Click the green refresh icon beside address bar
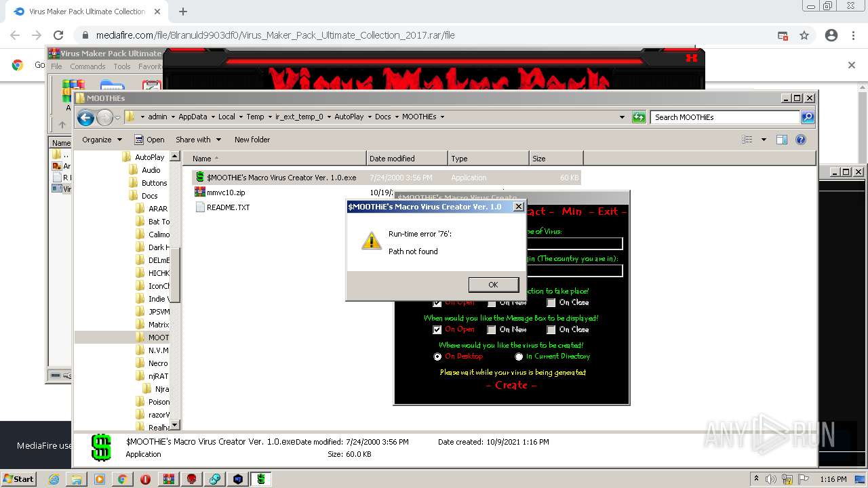The width and height of the screenshot is (868, 488). [x=639, y=117]
